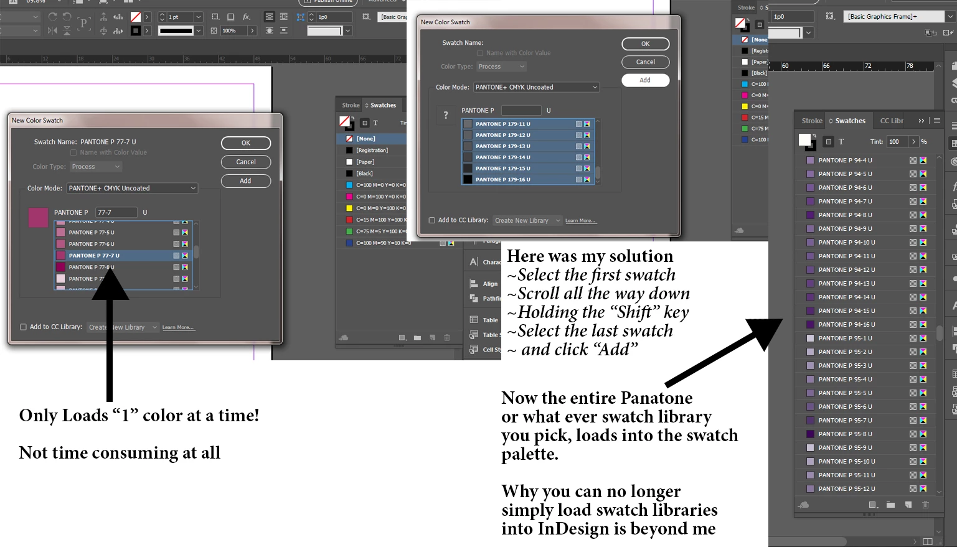Click the PANTONE P field containing 77-7

[x=116, y=212]
